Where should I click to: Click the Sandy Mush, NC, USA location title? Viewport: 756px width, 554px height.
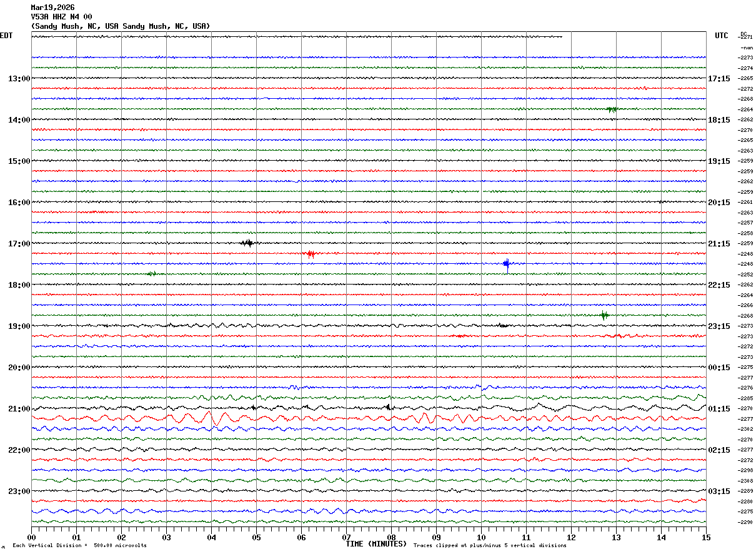(121, 26)
